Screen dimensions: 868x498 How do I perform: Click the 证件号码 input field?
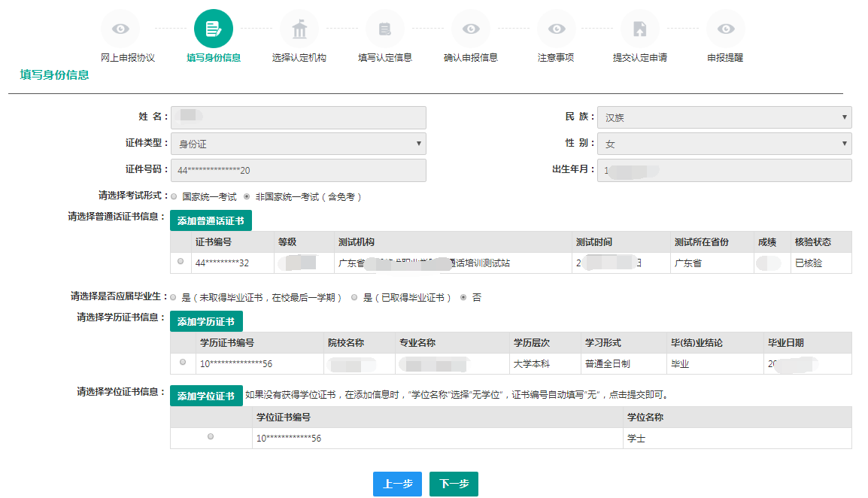(x=298, y=171)
